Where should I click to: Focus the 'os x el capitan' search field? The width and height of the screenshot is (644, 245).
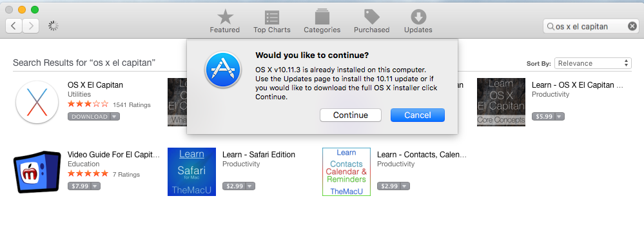[x=590, y=26]
